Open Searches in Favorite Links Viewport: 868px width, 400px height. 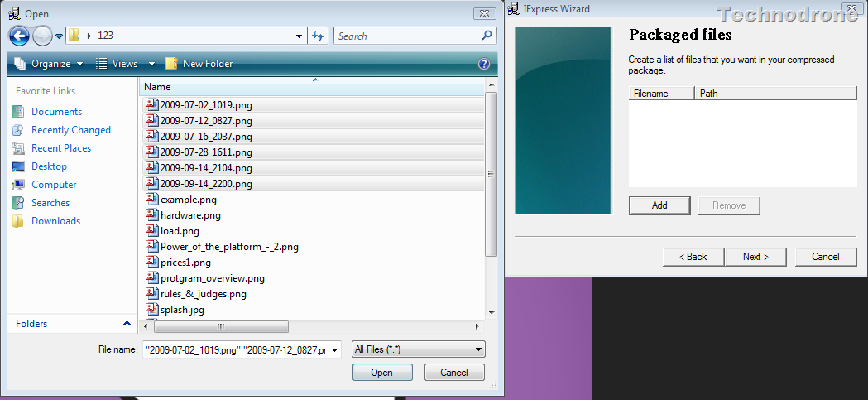coord(50,203)
